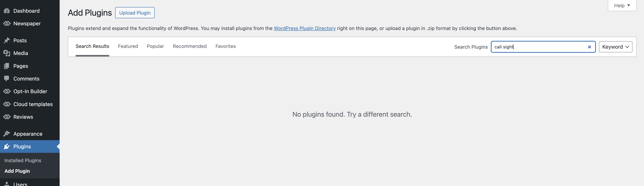The width and height of the screenshot is (644, 186).
Task: Select the Plugins plug icon
Action: tap(7, 146)
